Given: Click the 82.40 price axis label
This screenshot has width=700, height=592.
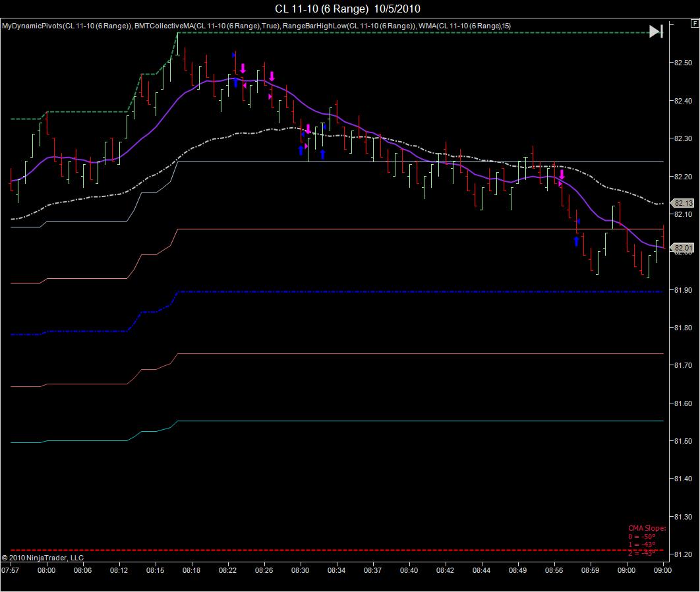Looking at the screenshot, I should click(683, 101).
